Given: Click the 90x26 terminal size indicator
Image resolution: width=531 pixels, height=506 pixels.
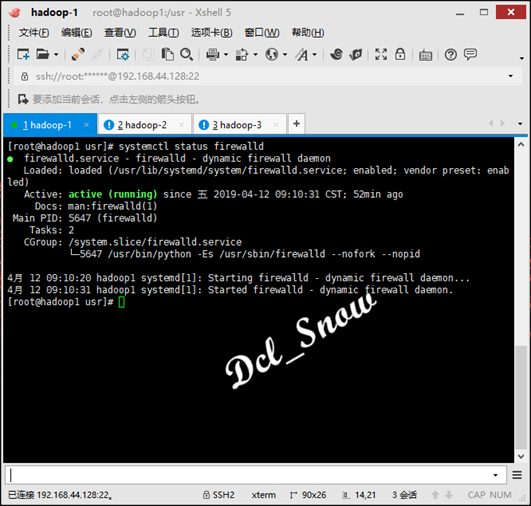Looking at the screenshot, I should tap(308, 495).
